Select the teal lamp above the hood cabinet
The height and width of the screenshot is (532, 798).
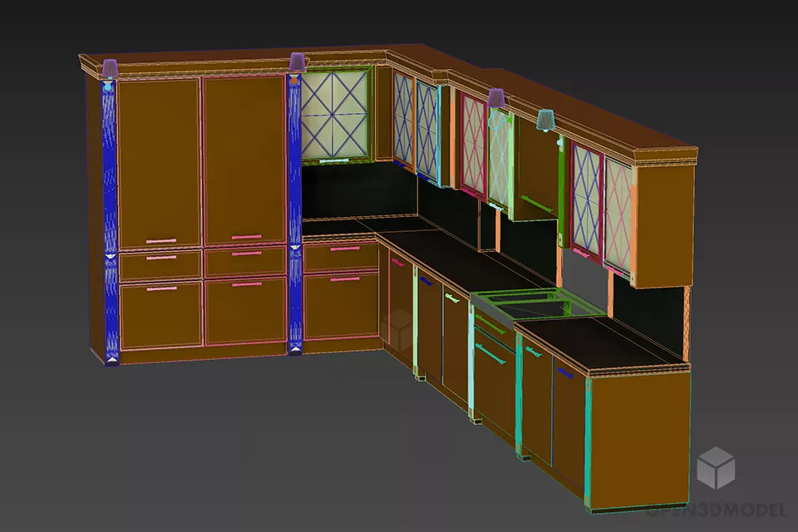[545, 121]
